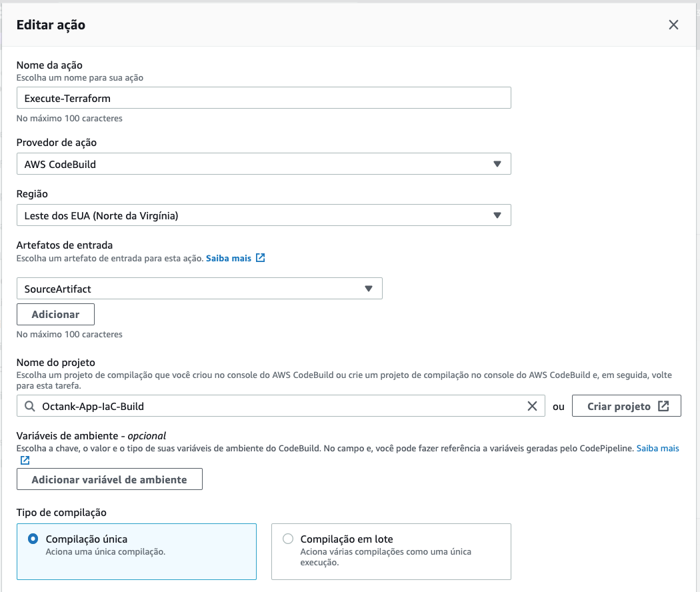Screen dimensions: 700x592
Task: Select Compilação em lote radio button
Action: pos(288,539)
